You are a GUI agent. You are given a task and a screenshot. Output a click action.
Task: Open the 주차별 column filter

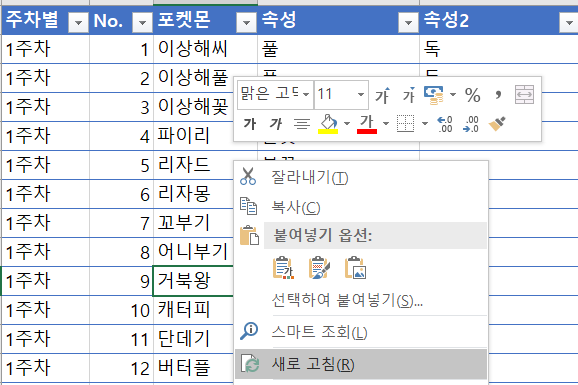click(x=78, y=23)
